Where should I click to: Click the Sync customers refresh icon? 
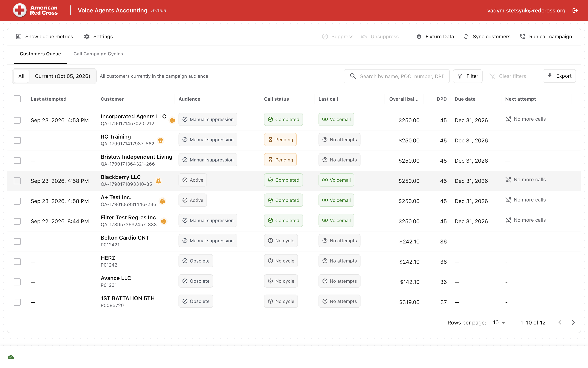466,37
